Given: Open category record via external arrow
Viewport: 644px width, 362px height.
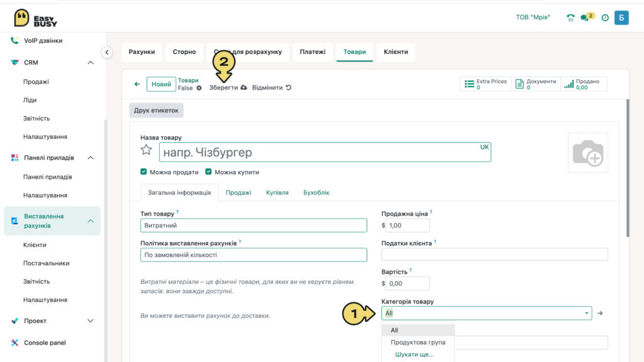Looking at the screenshot, I should 600,313.
